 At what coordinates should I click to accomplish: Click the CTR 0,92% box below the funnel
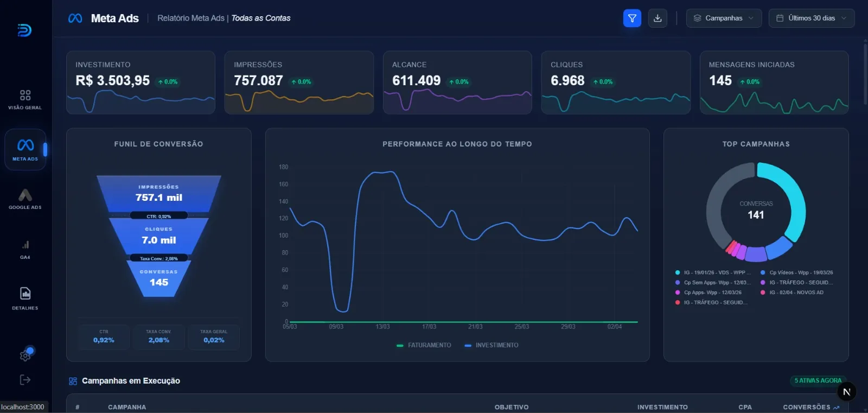(x=104, y=337)
